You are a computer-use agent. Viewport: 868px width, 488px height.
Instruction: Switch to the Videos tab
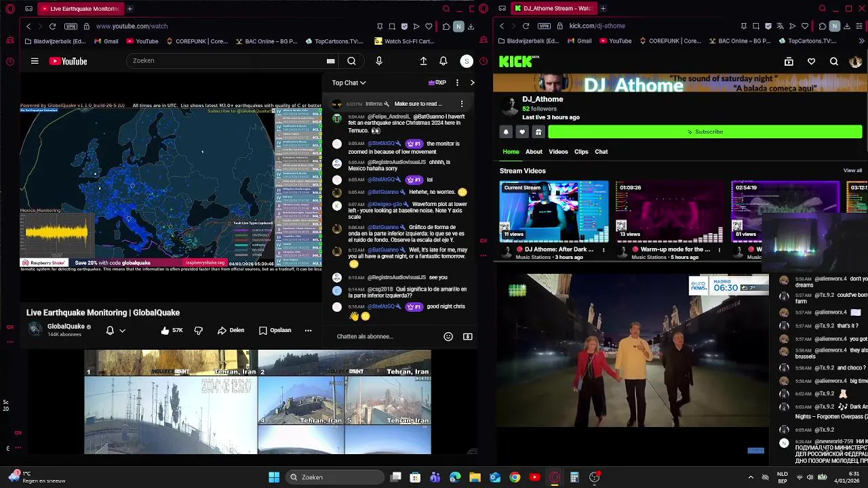558,152
